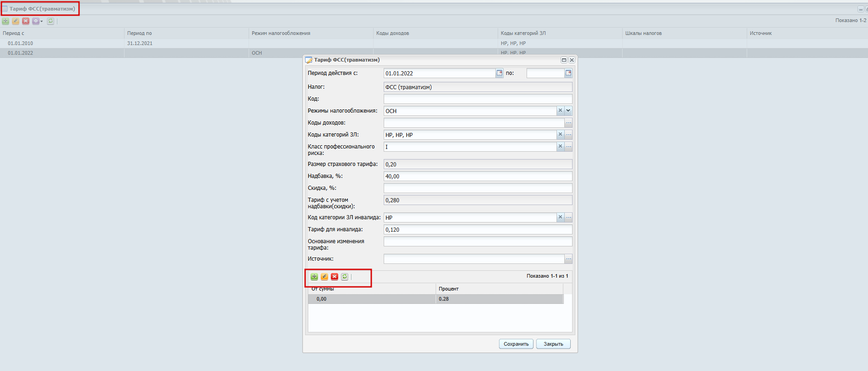Viewport: 868px width, 371px height.
Task: Open calendar for the 'по' end date
Action: 568,73
